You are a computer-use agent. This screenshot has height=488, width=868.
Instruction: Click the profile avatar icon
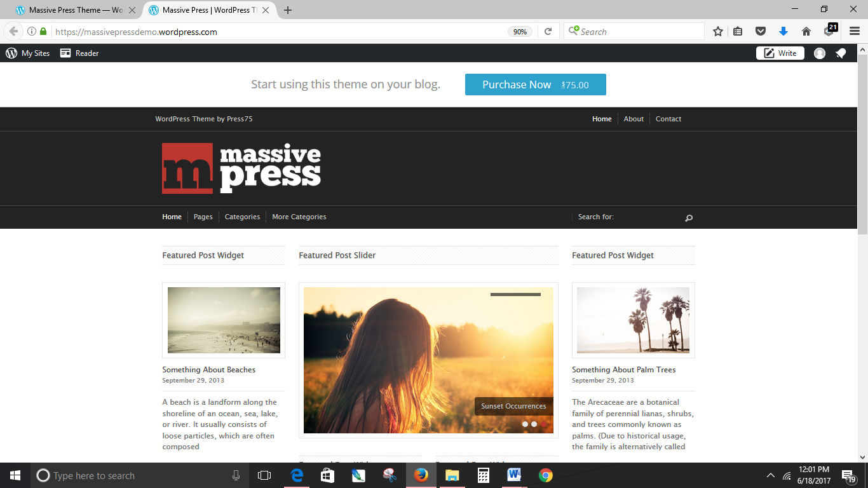click(820, 53)
